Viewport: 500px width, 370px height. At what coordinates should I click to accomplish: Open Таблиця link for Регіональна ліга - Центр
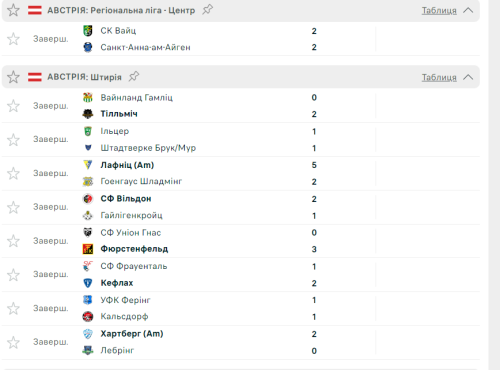point(439,10)
